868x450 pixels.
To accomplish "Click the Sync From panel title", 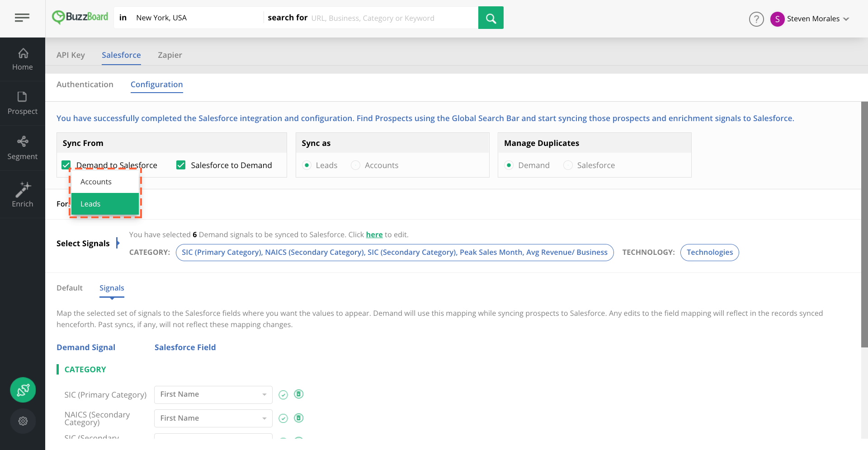I will pyautogui.click(x=83, y=143).
